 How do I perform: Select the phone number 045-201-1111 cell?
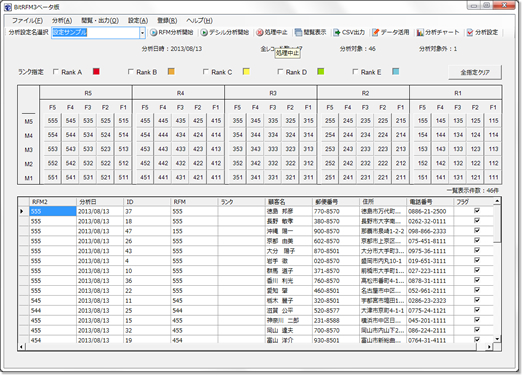click(x=430, y=321)
